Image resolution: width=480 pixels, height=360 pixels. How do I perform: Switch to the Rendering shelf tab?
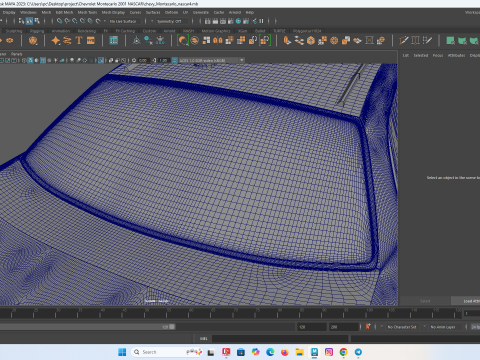[x=87, y=31]
